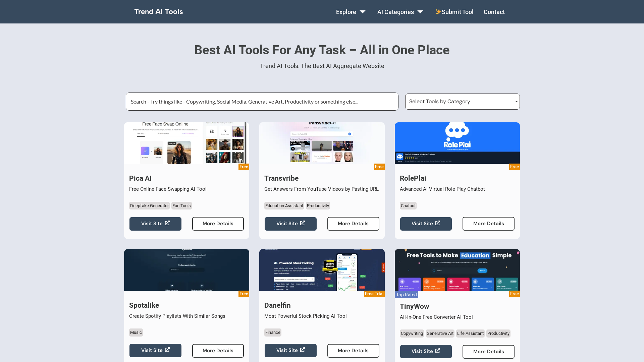Viewport: 644px width, 362px height.
Task: Click the Best AI Tools For Any Task heading
Action: 322,50
